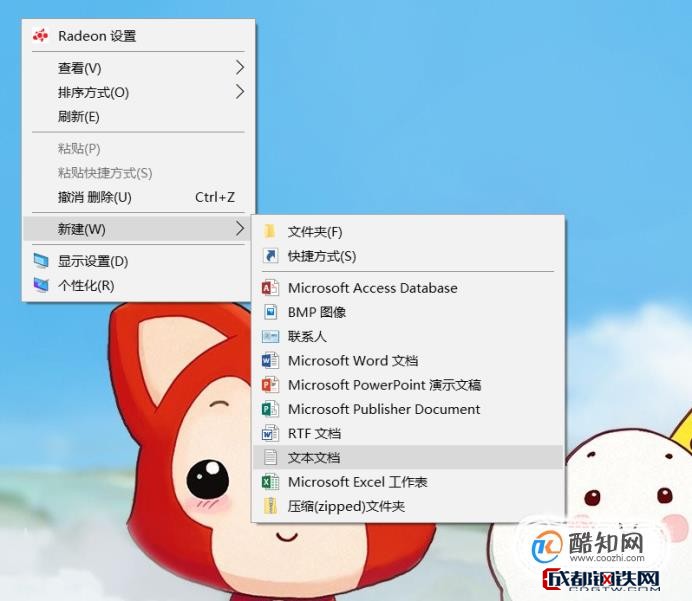Viewport: 692px width, 601px height.
Task: Choose 撤消 删除(U) menu entry
Action: [x=138, y=197]
